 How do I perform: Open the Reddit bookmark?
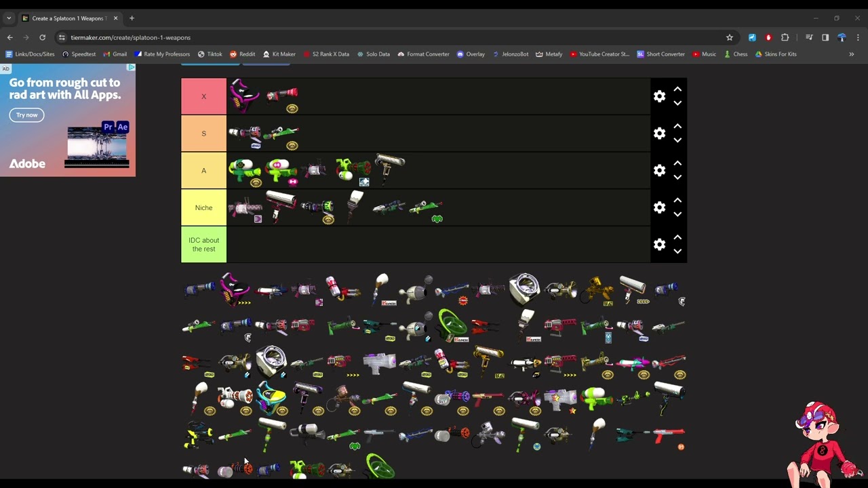pyautogui.click(x=242, y=54)
